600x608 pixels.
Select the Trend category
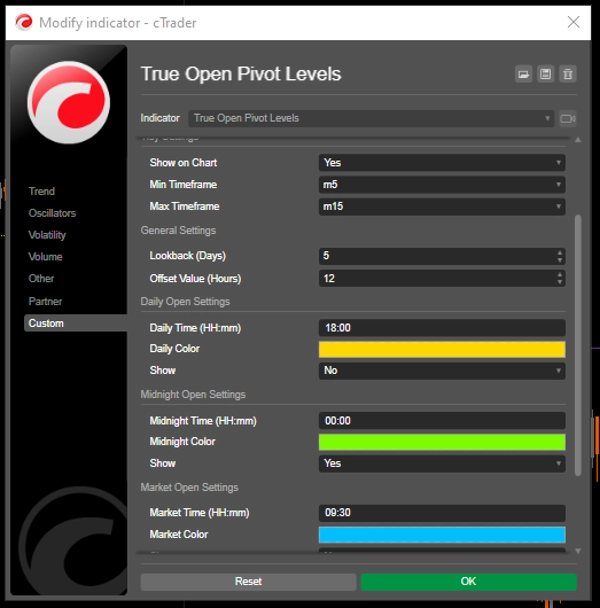pyautogui.click(x=42, y=191)
